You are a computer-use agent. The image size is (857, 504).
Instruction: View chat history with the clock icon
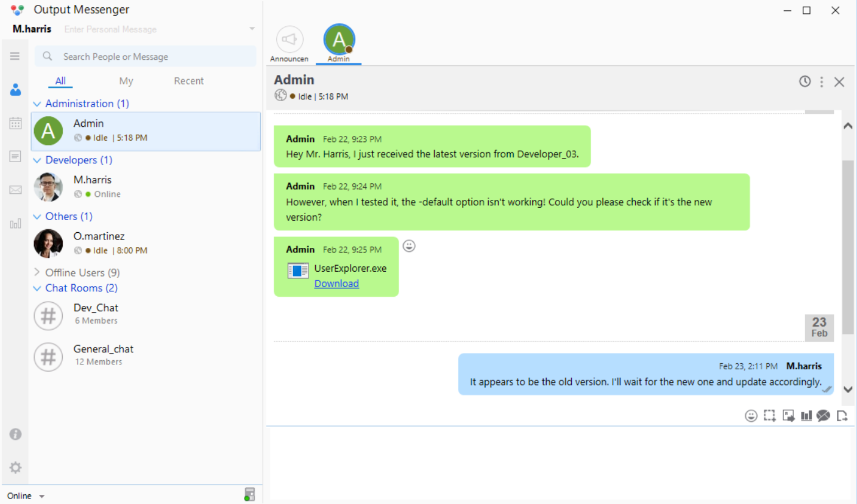click(805, 81)
